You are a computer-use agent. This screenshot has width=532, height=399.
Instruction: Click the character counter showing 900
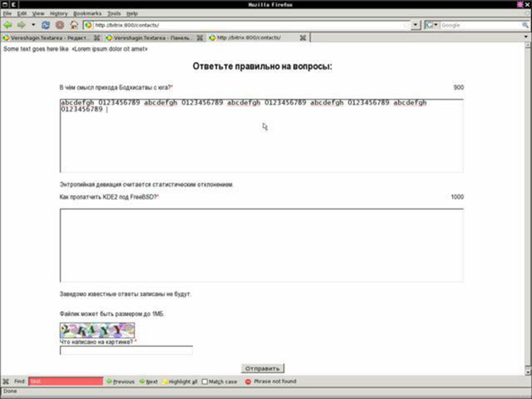point(458,88)
